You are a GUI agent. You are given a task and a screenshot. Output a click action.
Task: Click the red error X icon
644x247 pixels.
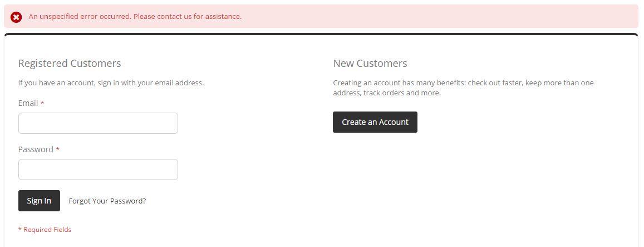[16, 17]
